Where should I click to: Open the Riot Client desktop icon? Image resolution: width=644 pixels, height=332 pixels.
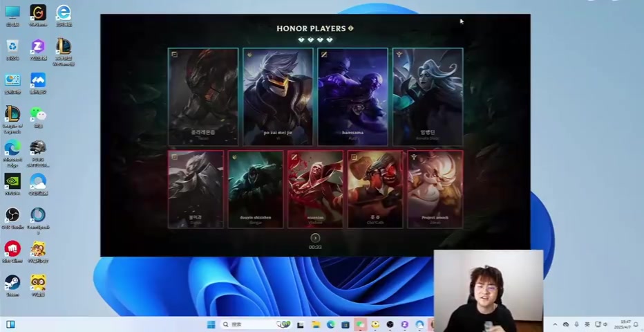point(12,249)
